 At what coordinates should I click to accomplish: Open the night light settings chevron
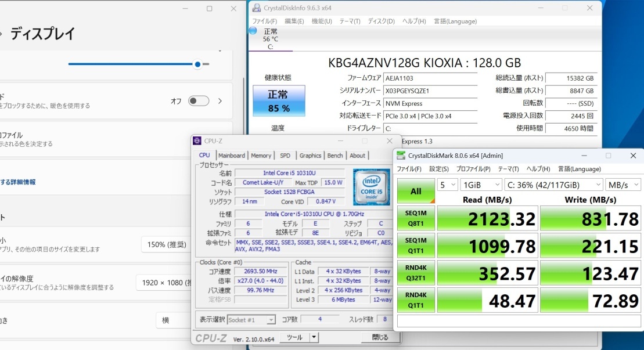(x=220, y=101)
